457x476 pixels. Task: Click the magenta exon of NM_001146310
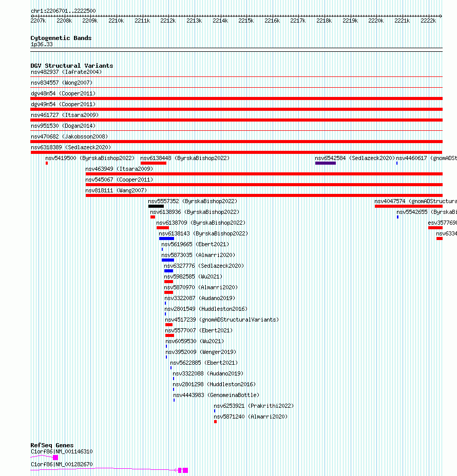pos(55,458)
